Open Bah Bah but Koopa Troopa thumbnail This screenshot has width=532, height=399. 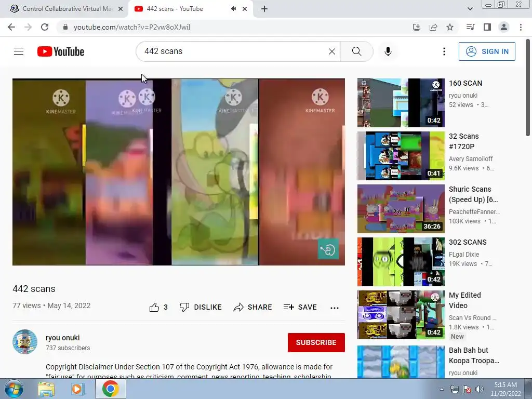click(x=401, y=362)
